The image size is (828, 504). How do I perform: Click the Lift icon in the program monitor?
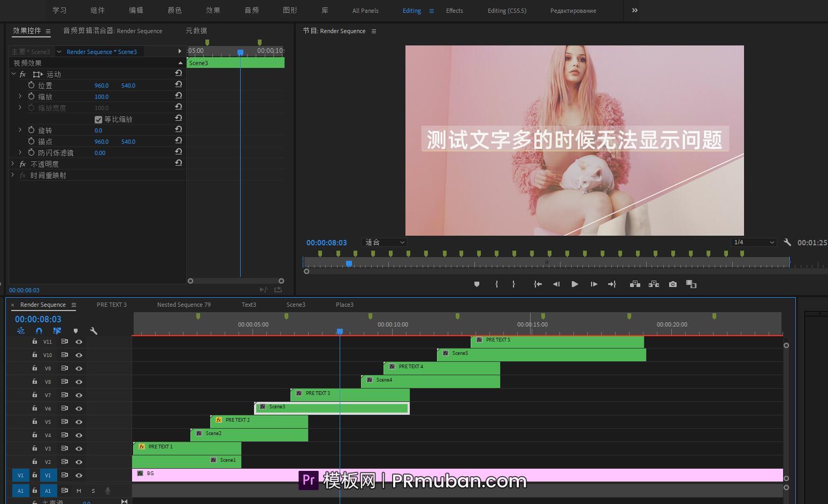634,284
